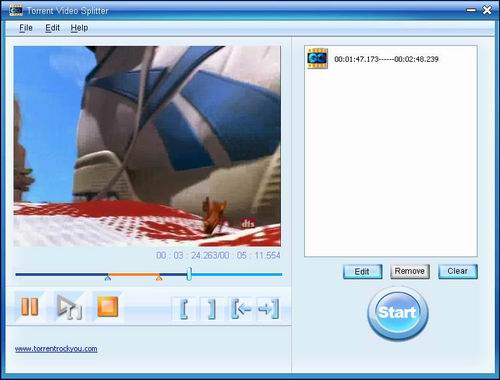Click the orange end marker on timeline

coord(159,277)
